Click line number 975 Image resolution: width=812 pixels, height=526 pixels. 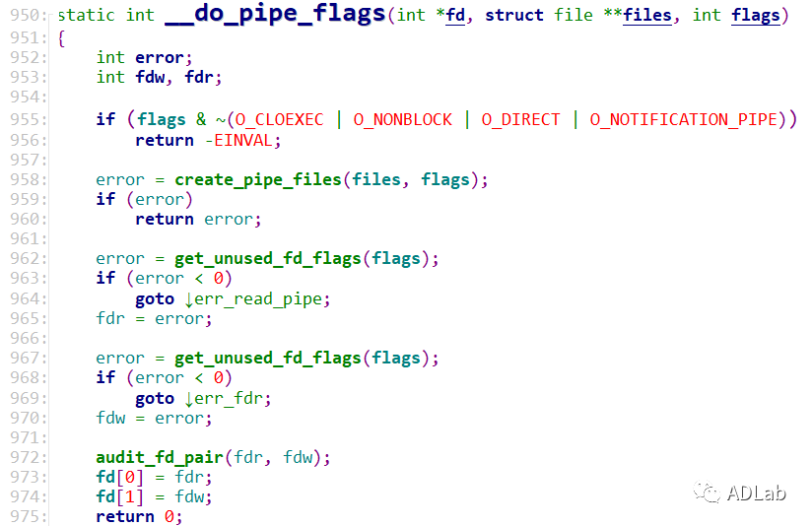point(25,516)
